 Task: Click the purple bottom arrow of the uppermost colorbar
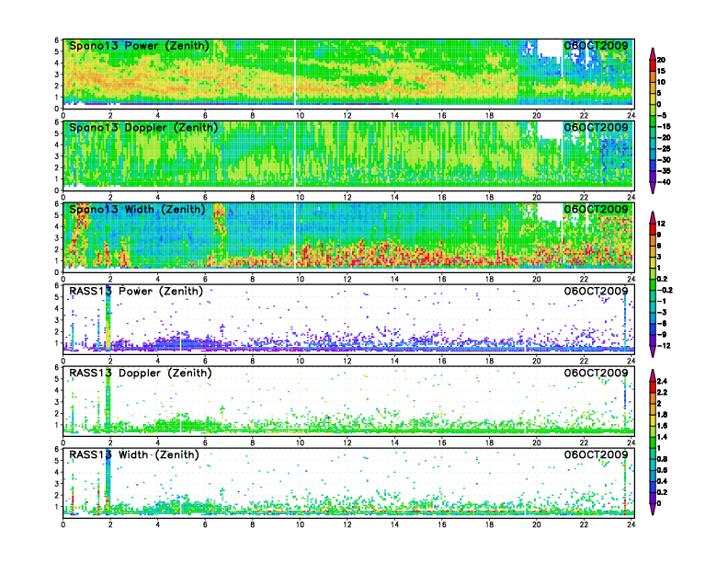[x=653, y=188]
